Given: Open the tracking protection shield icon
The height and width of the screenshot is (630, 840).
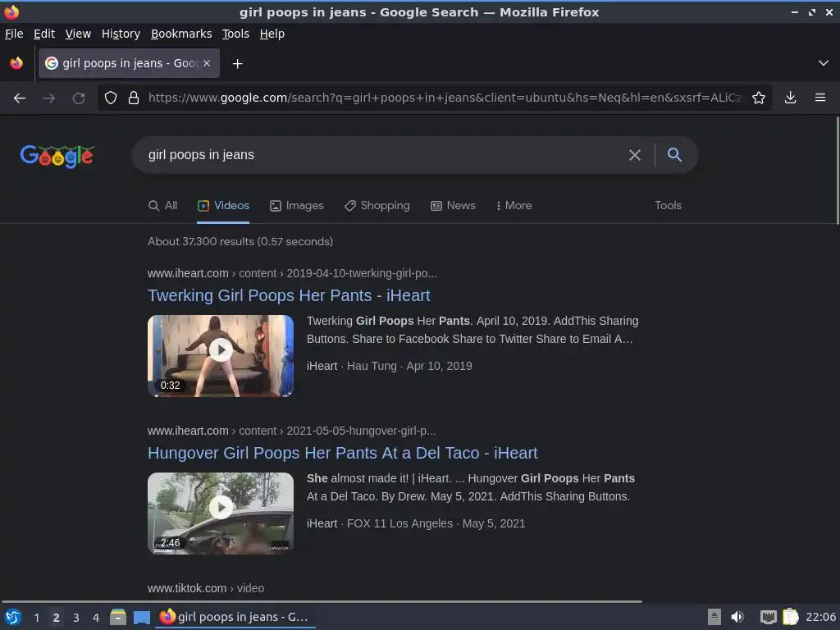Looking at the screenshot, I should click(x=111, y=98).
